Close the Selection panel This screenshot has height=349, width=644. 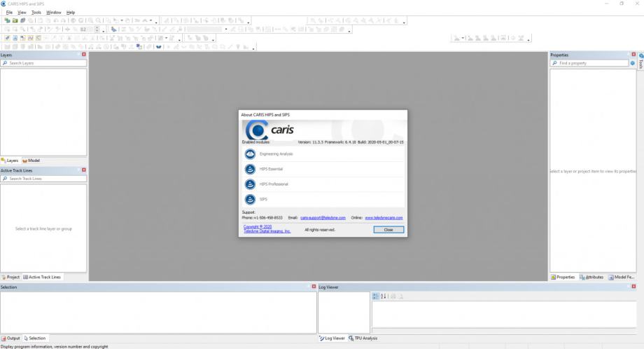pyautogui.click(x=314, y=287)
